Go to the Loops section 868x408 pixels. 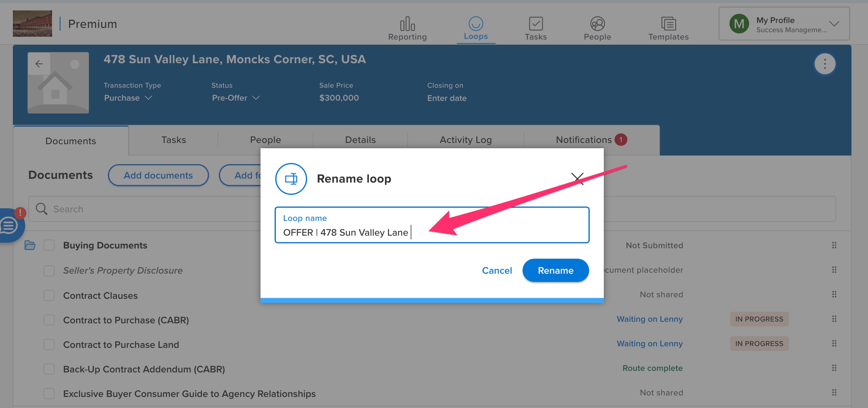[x=475, y=29]
